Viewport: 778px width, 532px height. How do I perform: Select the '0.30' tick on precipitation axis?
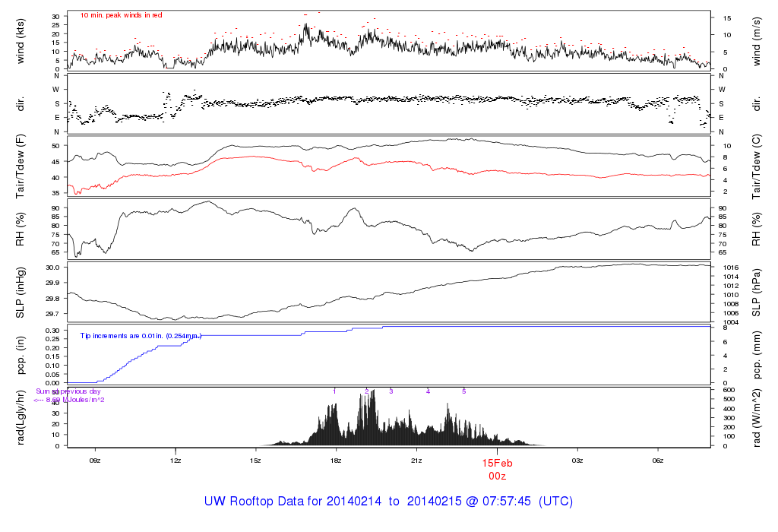coord(52,331)
